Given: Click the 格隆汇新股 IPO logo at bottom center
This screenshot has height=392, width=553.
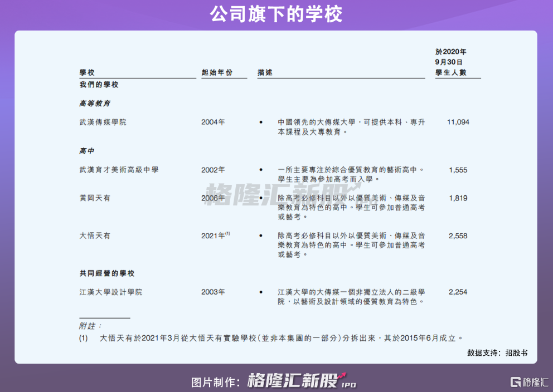Looking at the screenshot, I should [x=301, y=381].
